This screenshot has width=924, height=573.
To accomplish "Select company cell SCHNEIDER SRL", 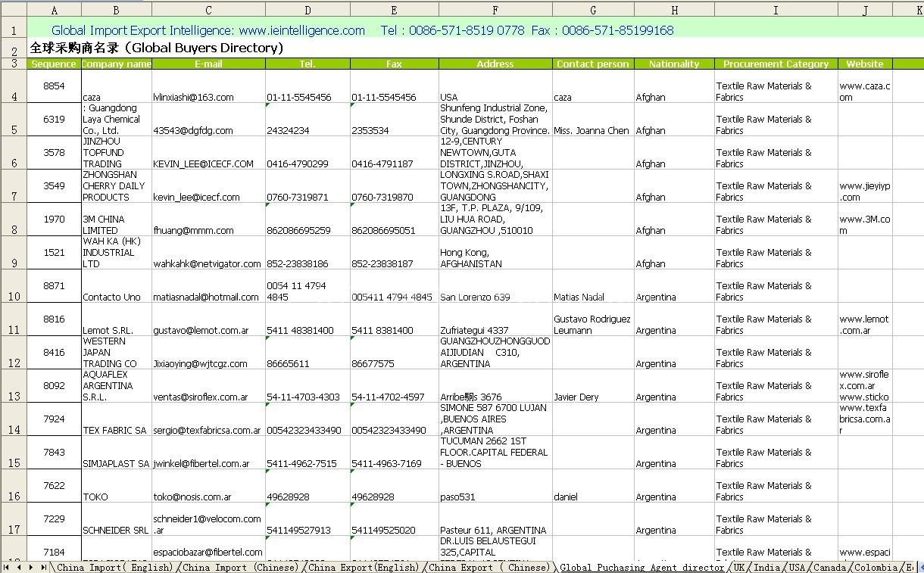I will 117,519.
